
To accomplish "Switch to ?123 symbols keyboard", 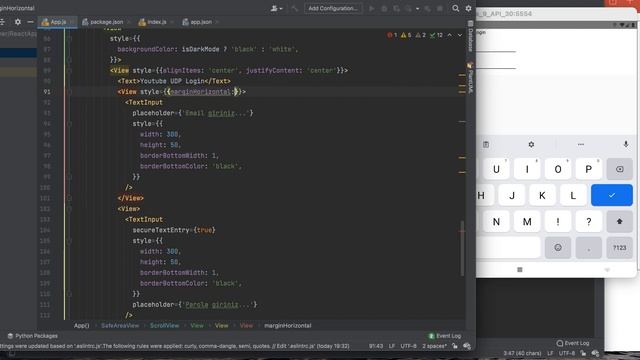I will pyautogui.click(x=620, y=247).
